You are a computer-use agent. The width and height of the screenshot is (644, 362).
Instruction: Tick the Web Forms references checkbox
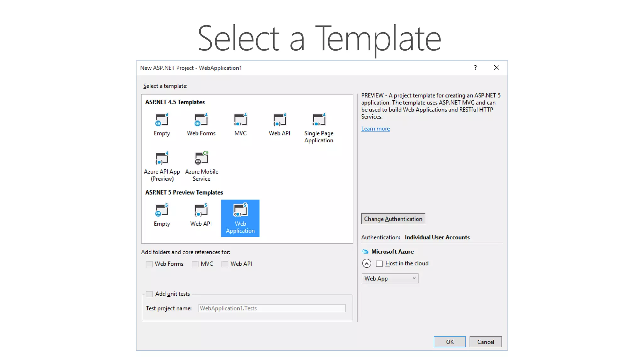coord(149,264)
